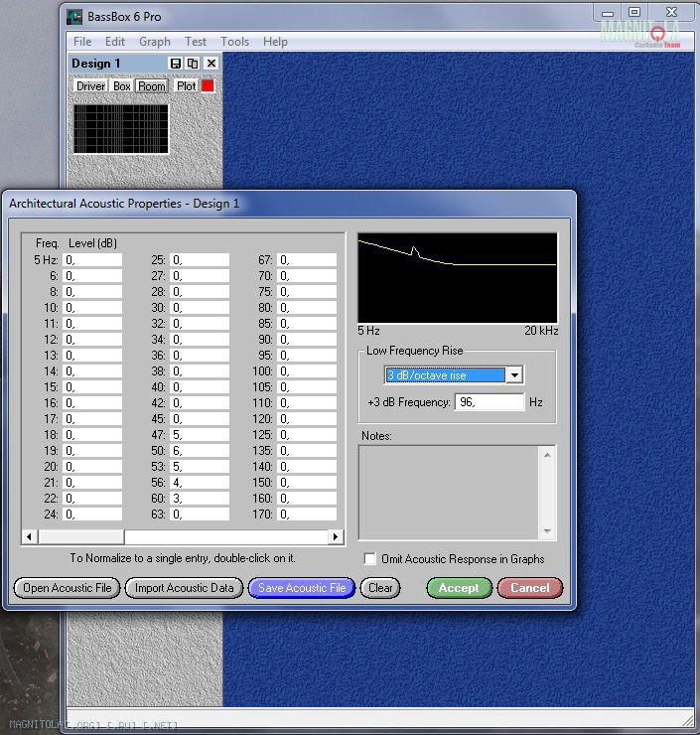Click the BassBox 6 Pro app icon in title bar
The image size is (700, 735).
tap(74, 17)
